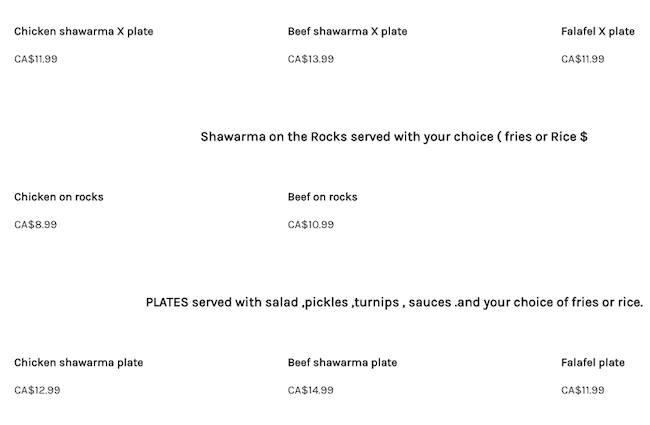This screenshot has width=650, height=425.
Task: Select the Beef shawarma plate item
Action: click(342, 363)
